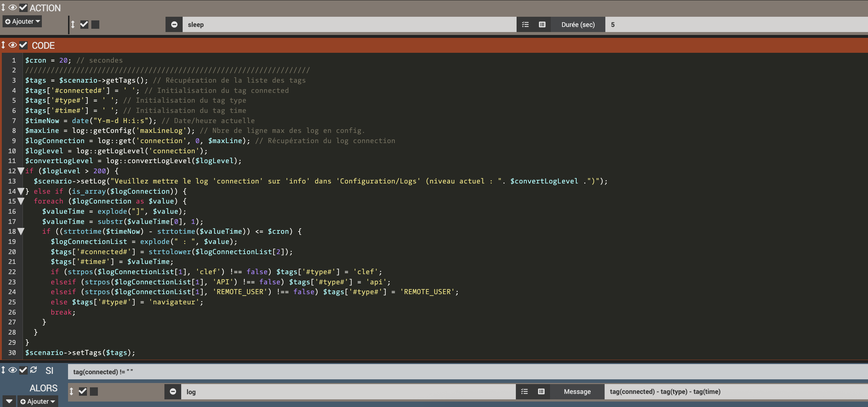Collapse the foreach fold on line 15
The height and width of the screenshot is (407, 868).
tap(21, 201)
